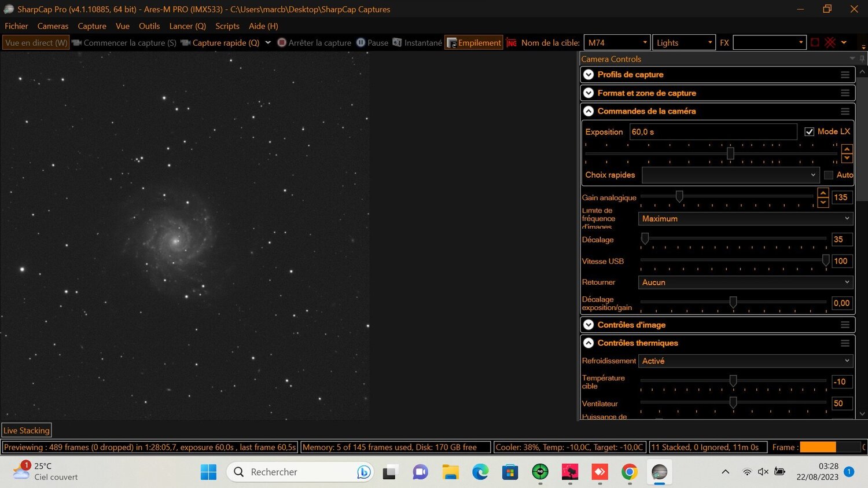Take a snapshot with Instantané

pyautogui.click(x=417, y=43)
